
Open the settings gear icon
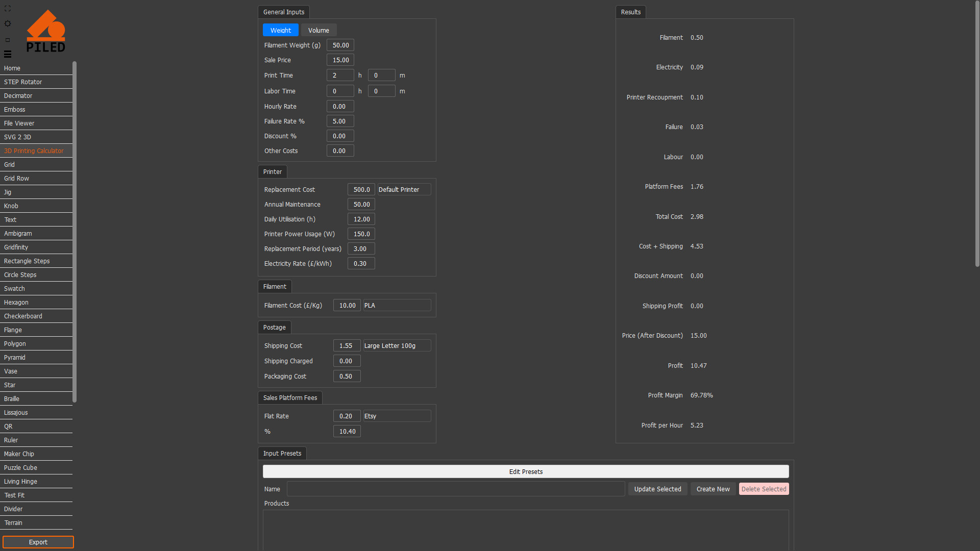tap(8, 23)
